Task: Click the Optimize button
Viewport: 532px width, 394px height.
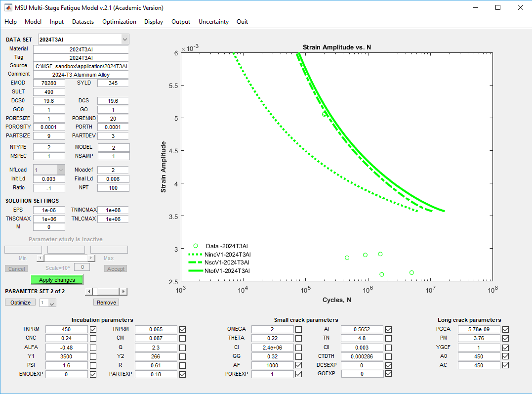Action: (x=20, y=303)
